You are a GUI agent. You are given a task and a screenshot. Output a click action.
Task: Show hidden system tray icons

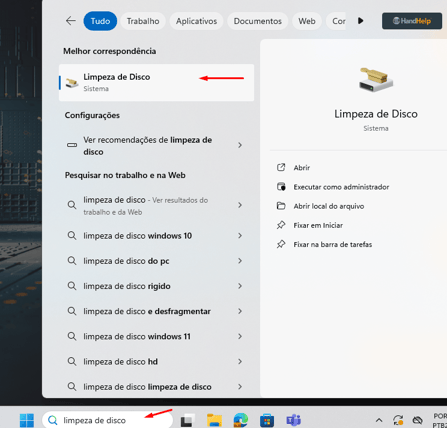(379, 420)
